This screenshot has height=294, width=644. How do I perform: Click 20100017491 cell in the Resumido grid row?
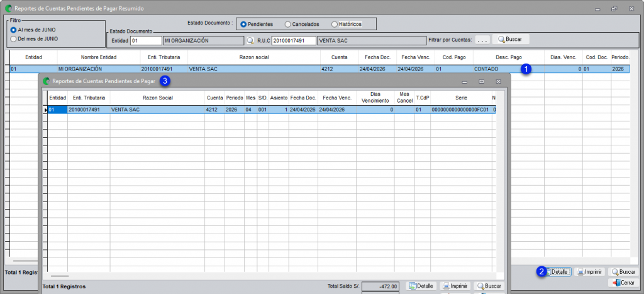click(x=164, y=69)
